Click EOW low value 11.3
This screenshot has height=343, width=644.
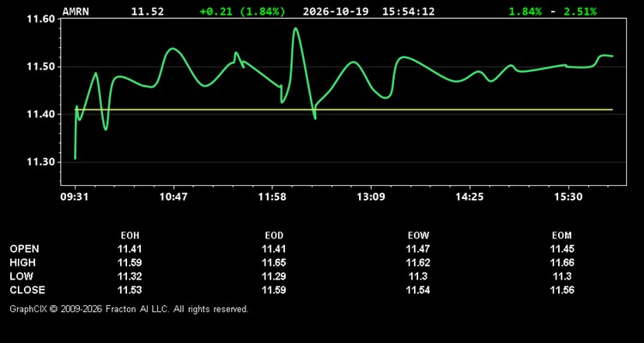coord(418,276)
